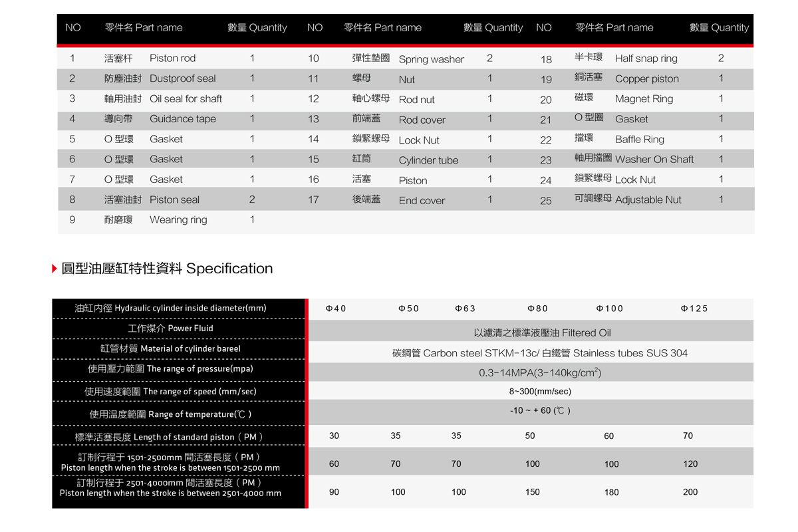Click the End cover part name
The image size is (798, 532).
coord(422,200)
